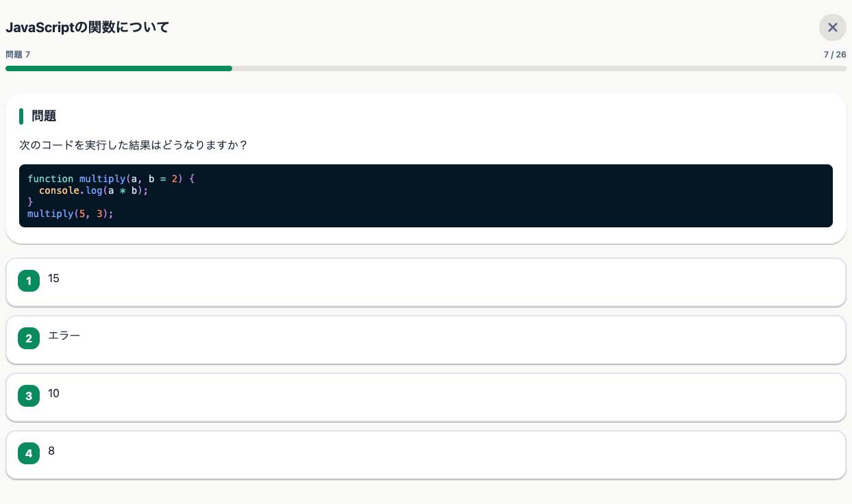Click the "問題" heading in the question card
This screenshot has height=504, width=852.
click(x=44, y=116)
